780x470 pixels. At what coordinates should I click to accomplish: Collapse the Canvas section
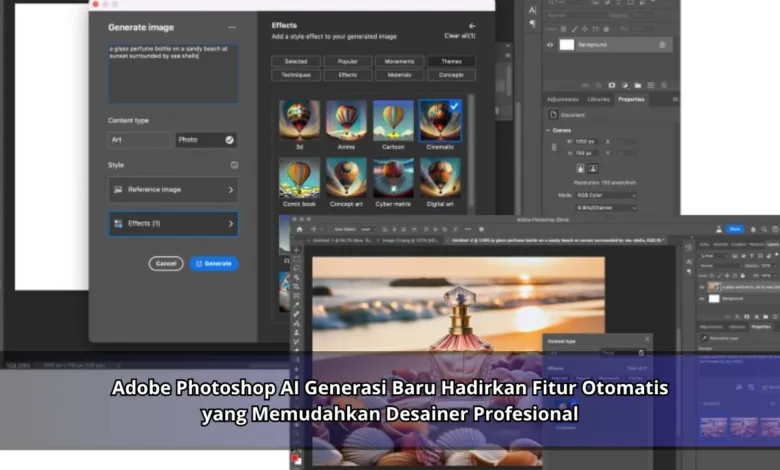point(548,130)
